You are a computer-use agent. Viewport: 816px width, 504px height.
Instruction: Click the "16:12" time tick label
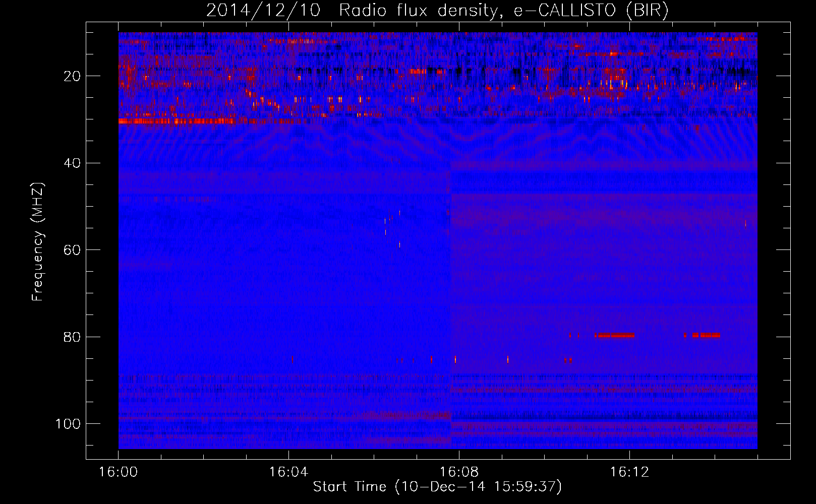[x=629, y=472]
